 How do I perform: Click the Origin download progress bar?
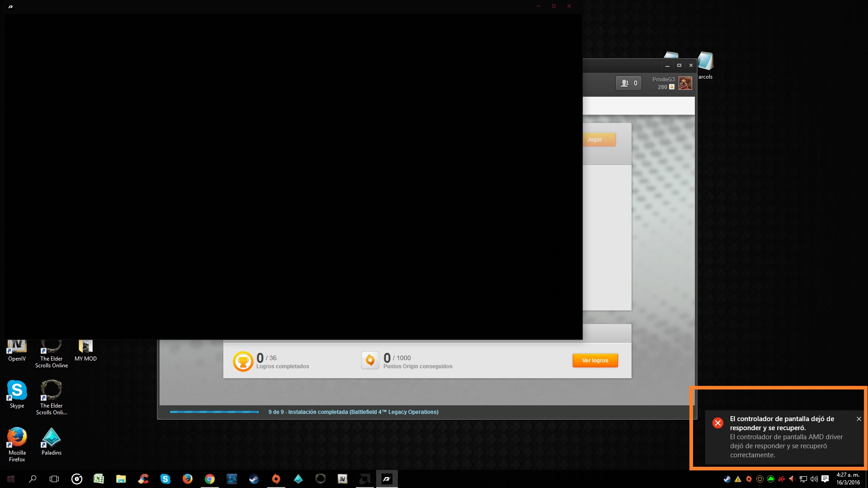point(214,412)
